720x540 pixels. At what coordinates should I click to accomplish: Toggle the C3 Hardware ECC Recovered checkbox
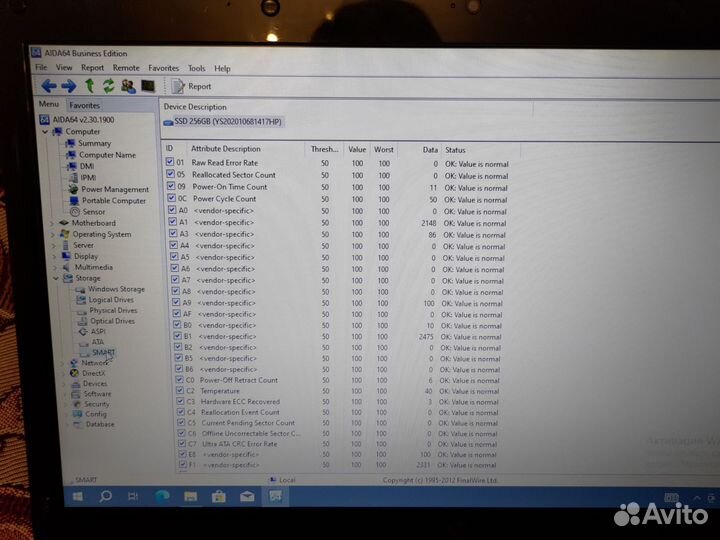[x=180, y=401]
